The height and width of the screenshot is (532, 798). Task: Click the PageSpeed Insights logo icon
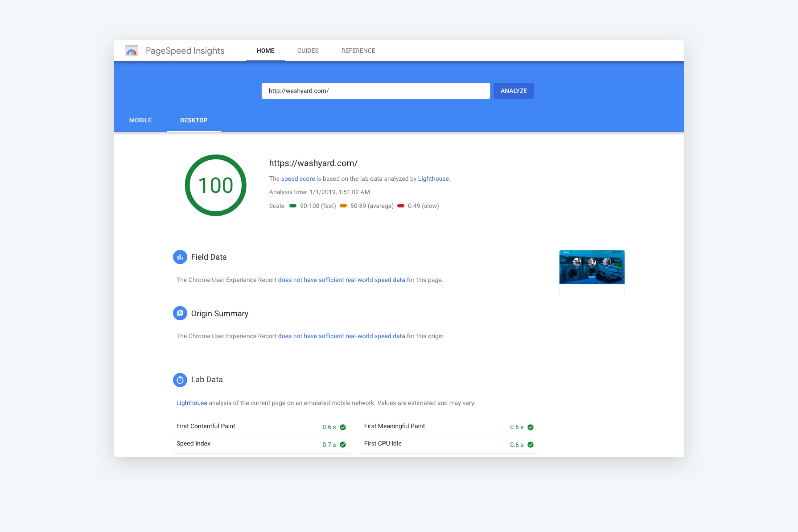click(131, 51)
